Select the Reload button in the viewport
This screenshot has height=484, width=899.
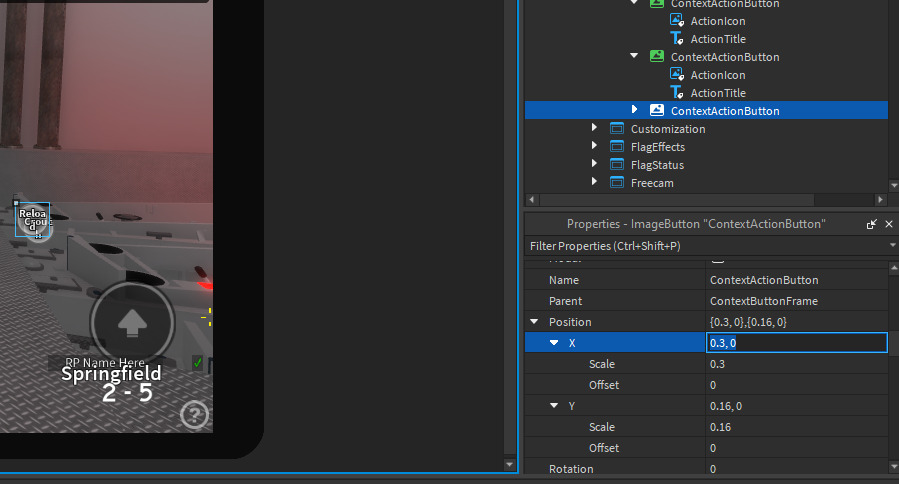pos(33,220)
